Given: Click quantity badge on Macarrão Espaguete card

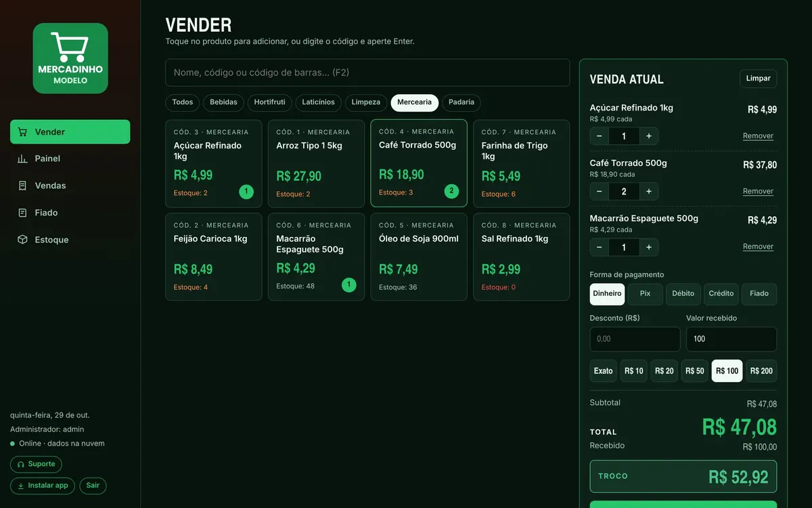Looking at the screenshot, I should 348,285.
